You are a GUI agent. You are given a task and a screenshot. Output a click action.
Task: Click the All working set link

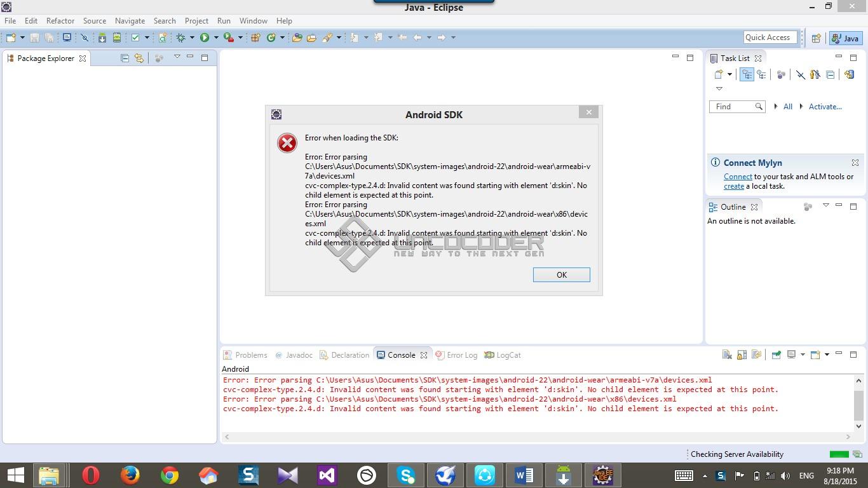(787, 107)
